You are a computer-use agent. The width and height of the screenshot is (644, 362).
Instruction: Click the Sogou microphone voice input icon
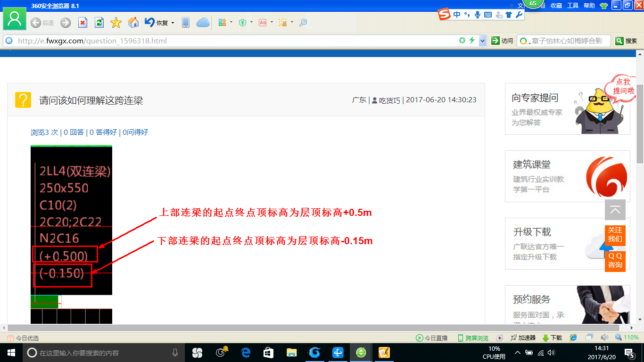click(478, 15)
